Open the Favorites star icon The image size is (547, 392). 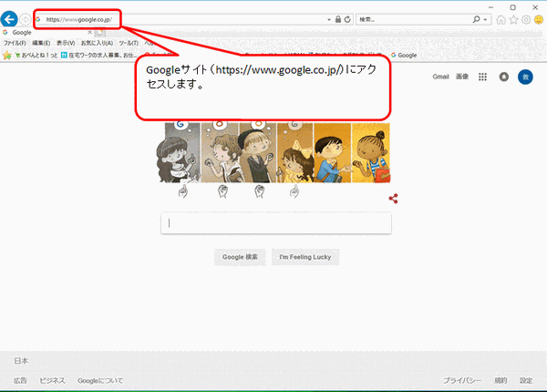[x=513, y=20]
